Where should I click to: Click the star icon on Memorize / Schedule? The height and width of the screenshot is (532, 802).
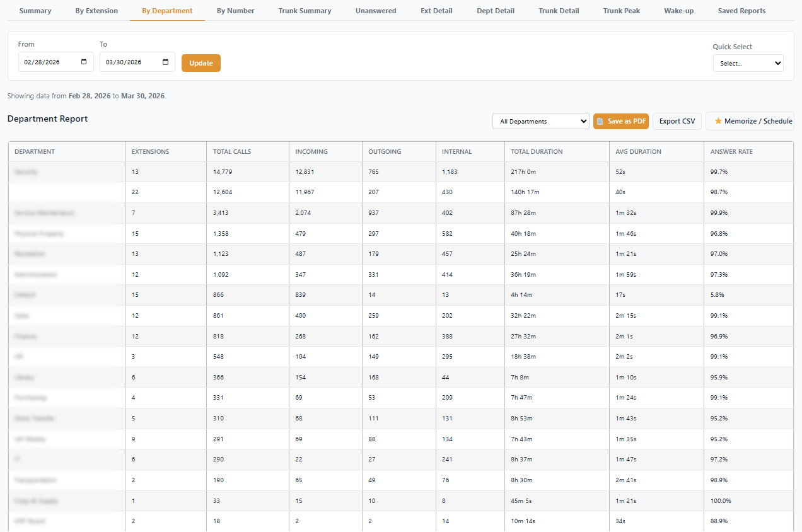pyautogui.click(x=718, y=121)
